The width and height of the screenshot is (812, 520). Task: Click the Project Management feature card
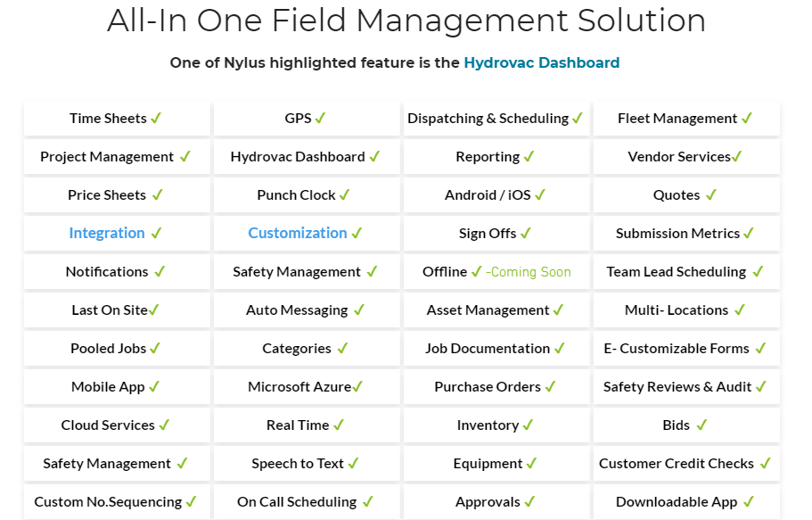point(117,157)
